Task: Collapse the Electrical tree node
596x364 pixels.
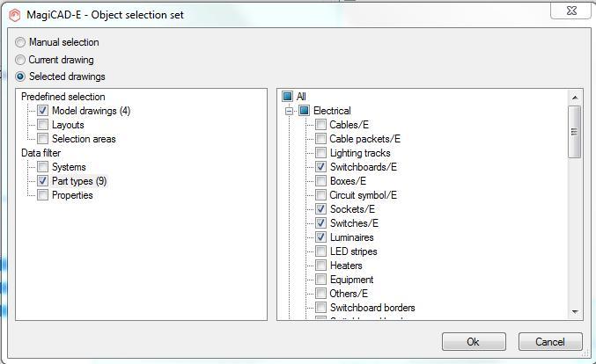Action: click(290, 111)
